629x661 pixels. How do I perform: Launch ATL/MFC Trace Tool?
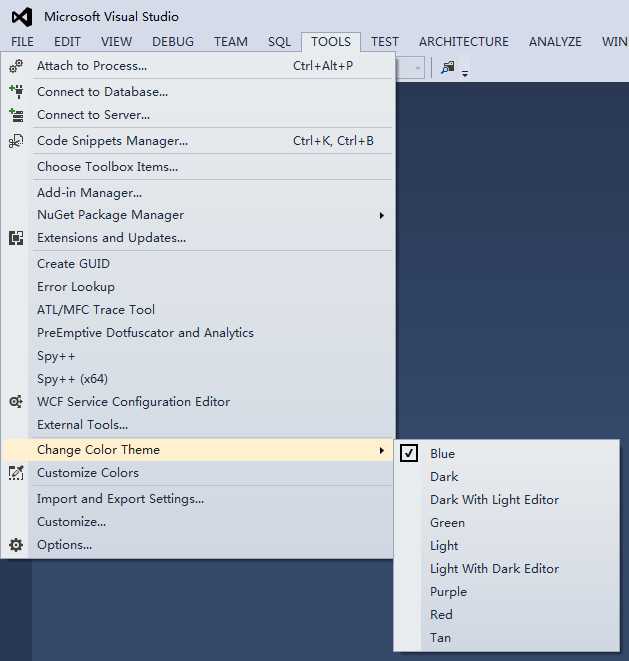tap(198, 310)
